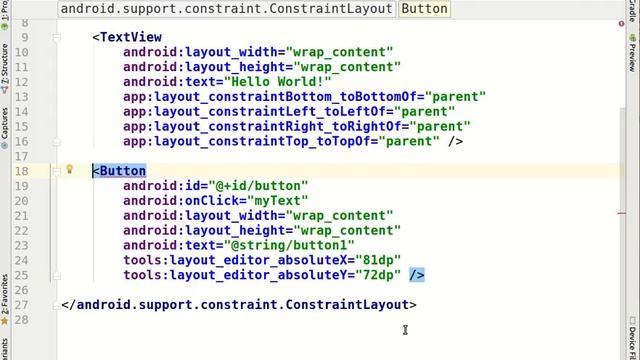
Task: Click layout_constraintRight_toRightOf attribute
Action: [262, 127]
